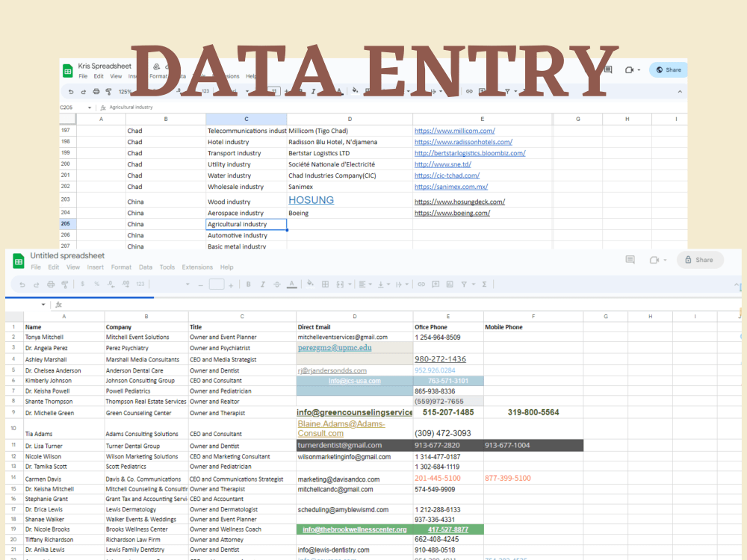This screenshot has height=560, width=747.
Task: Select Paint format in Untitled spreadsheet toolbar
Action: [x=65, y=284]
